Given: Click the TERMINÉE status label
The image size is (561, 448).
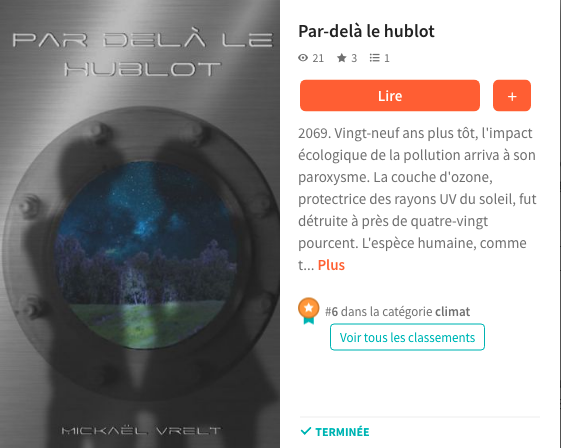Looking at the screenshot, I should click(x=342, y=432).
